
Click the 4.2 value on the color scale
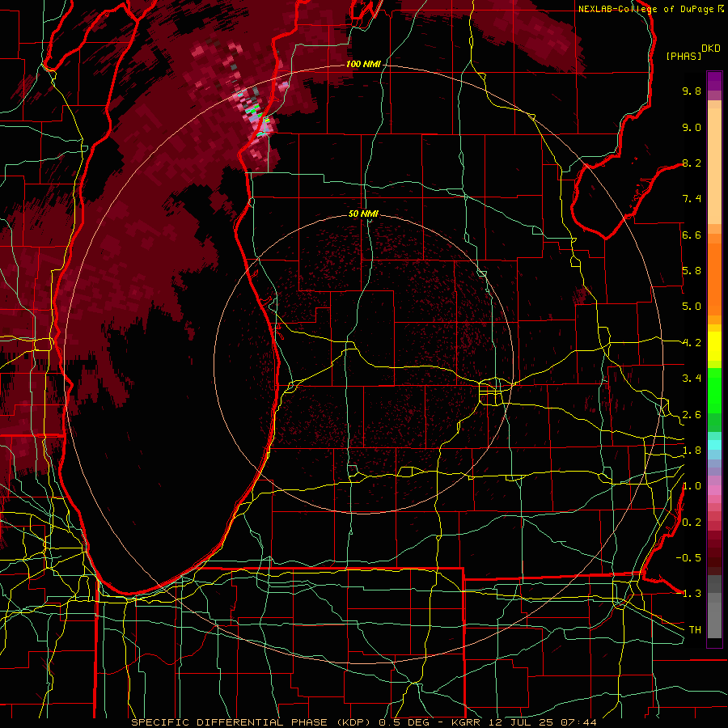[692, 343]
